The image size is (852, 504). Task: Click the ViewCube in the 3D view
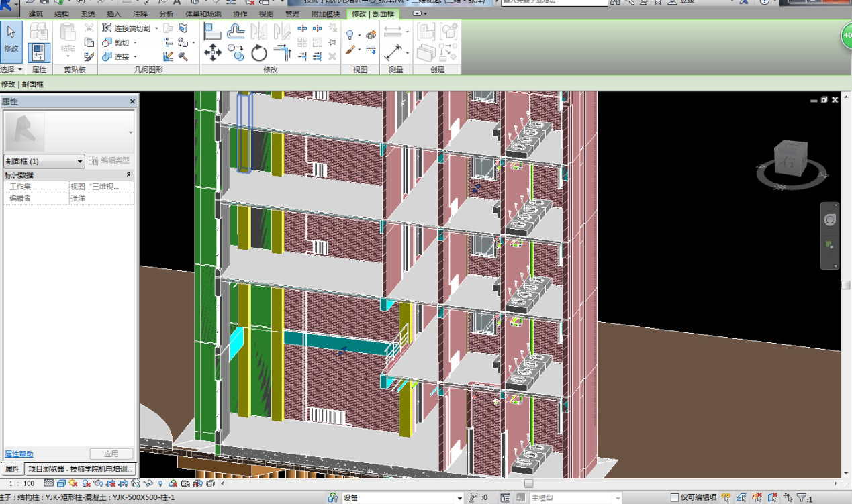coord(786,162)
